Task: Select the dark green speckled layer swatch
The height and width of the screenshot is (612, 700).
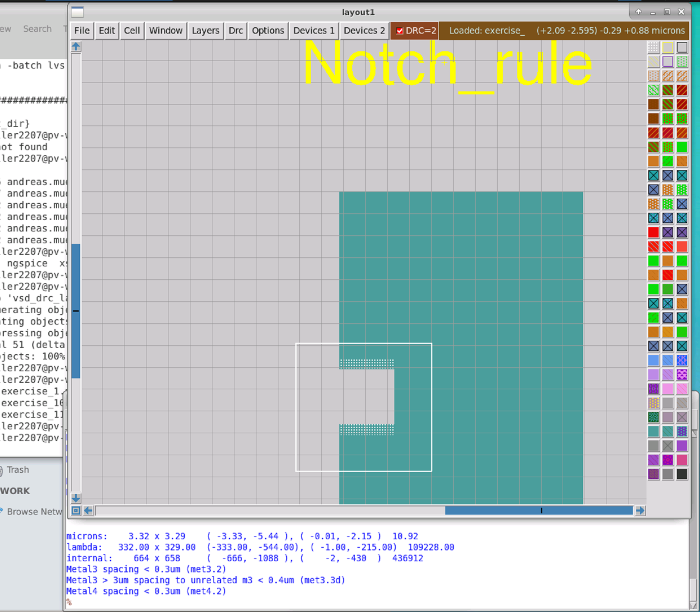Action: (653, 417)
